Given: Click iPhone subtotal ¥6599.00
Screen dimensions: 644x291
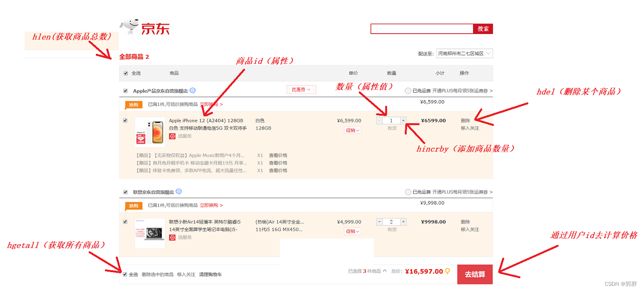Looking at the screenshot, I should point(433,120).
